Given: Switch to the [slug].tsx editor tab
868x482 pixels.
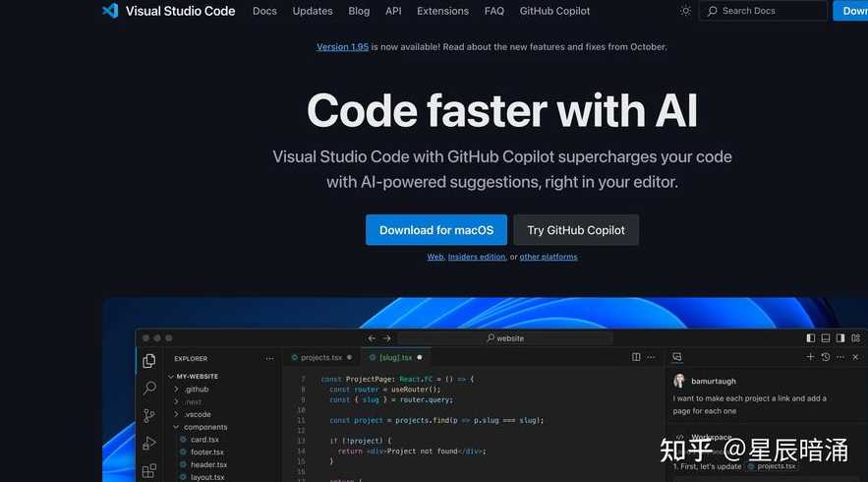Looking at the screenshot, I should coord(396,357).
